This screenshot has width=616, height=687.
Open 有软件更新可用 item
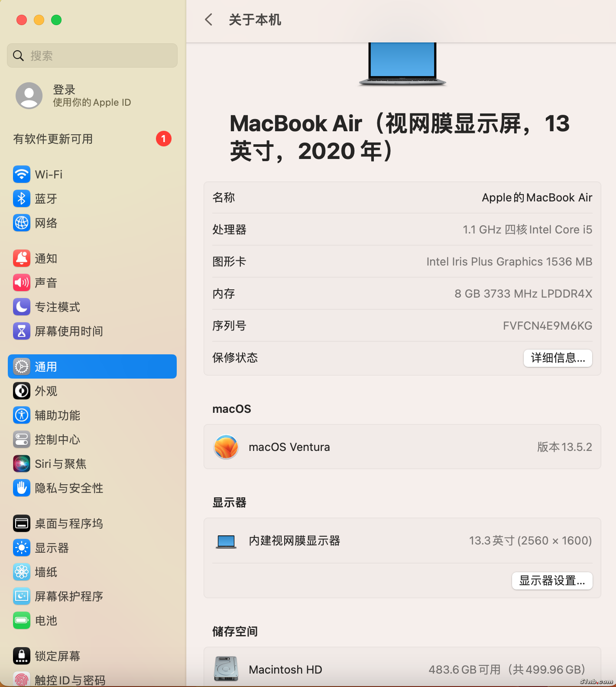point(92,139)
